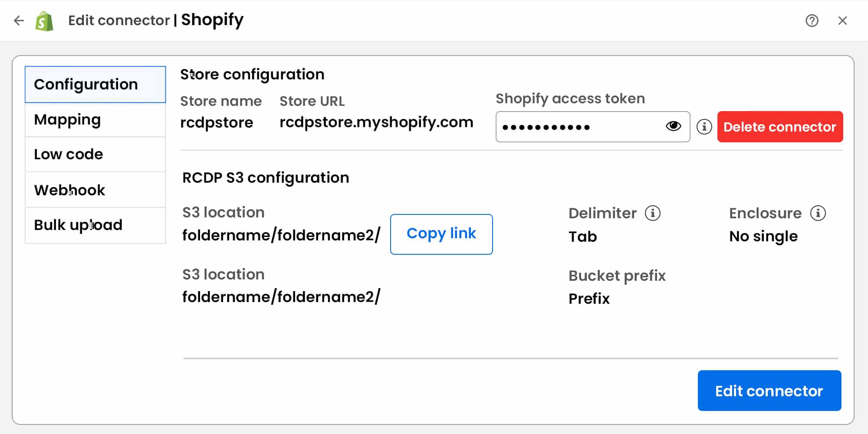Click the Shopify logo icon
Screen dimensions: 868x434
pyautogui.click(x=44, y=21)
